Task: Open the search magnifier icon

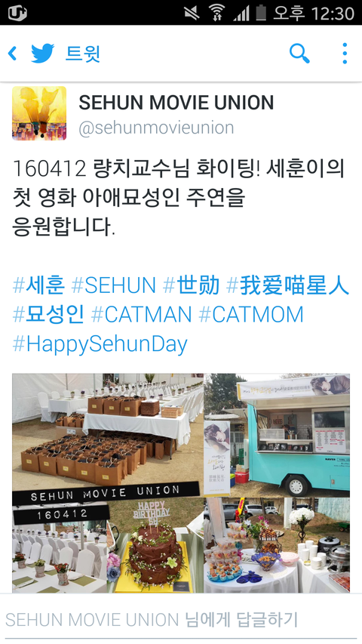Action: (x=299, y=54)
